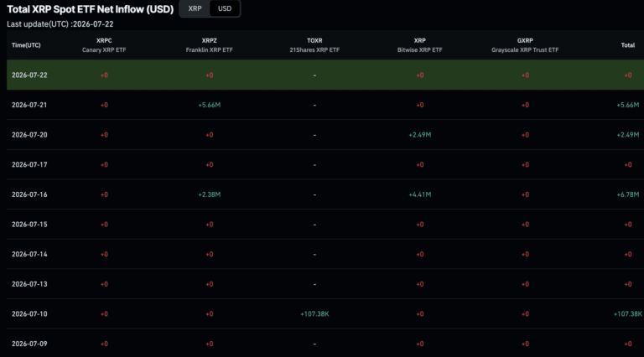Select the 2026-07-10 date cell
This screenshot has width=644, height=357.
point(29,314)
